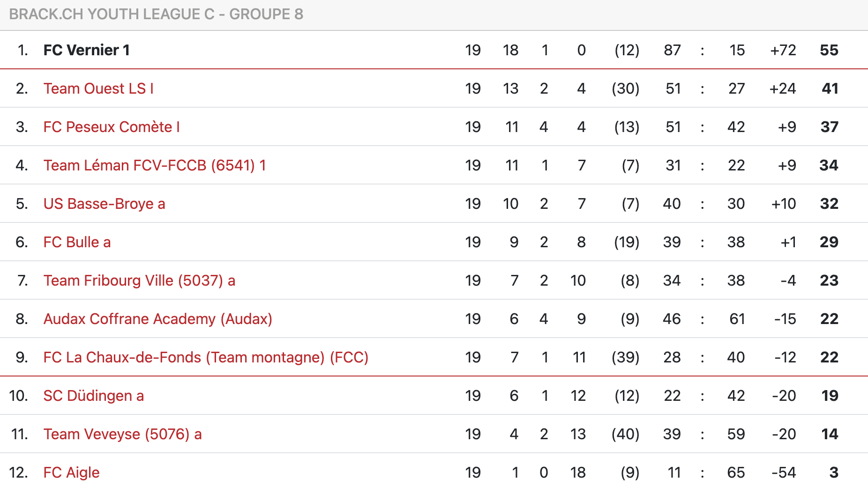Select the US Basse-Broye a team link

(104, 204)
